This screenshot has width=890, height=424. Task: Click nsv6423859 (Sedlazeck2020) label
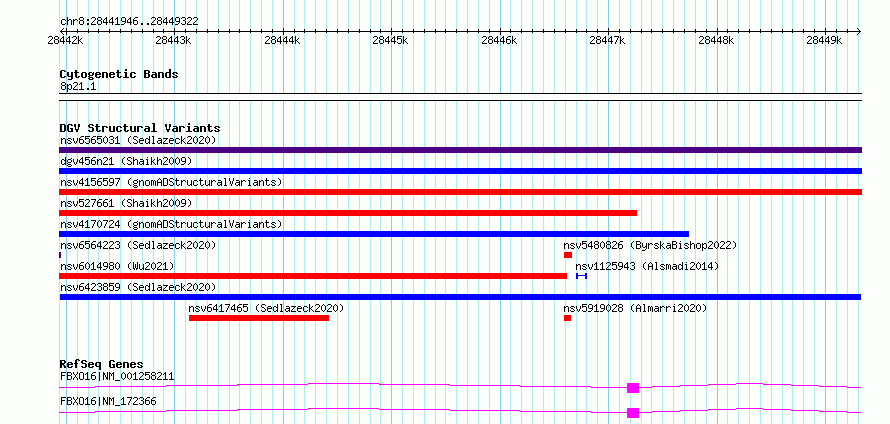click(x=138, y=287)
